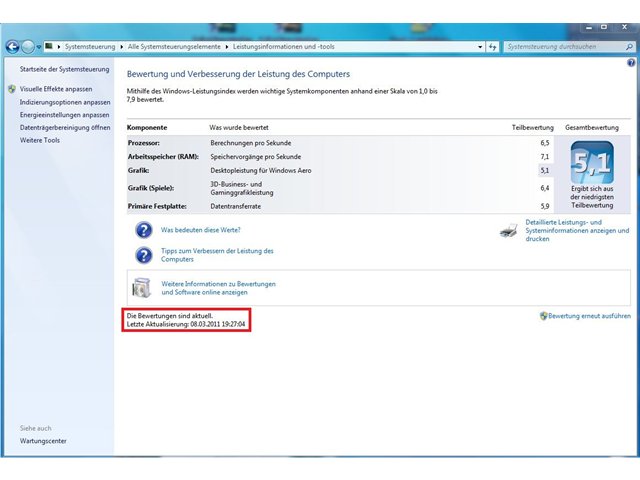Open the help question mark icon
Image resolution: width=640 pixels, height=480 pixels.
click(x=631, y=62)
